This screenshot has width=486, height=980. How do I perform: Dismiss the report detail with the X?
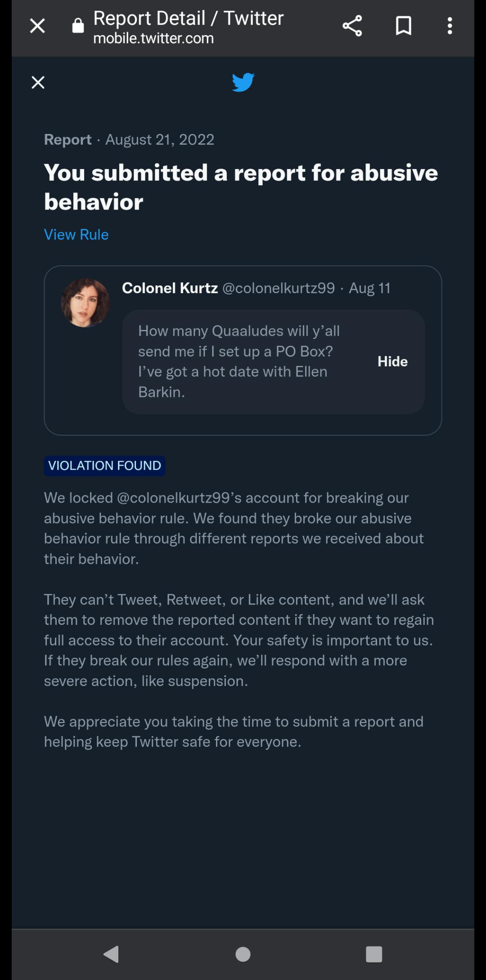pyautogui.click(x=38, y=82)
